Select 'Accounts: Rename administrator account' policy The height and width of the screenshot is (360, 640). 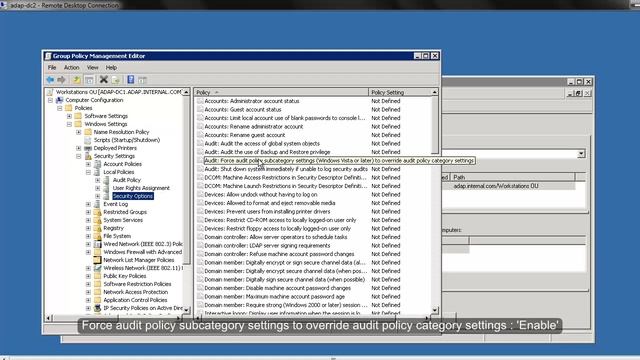tap(253, 127)
